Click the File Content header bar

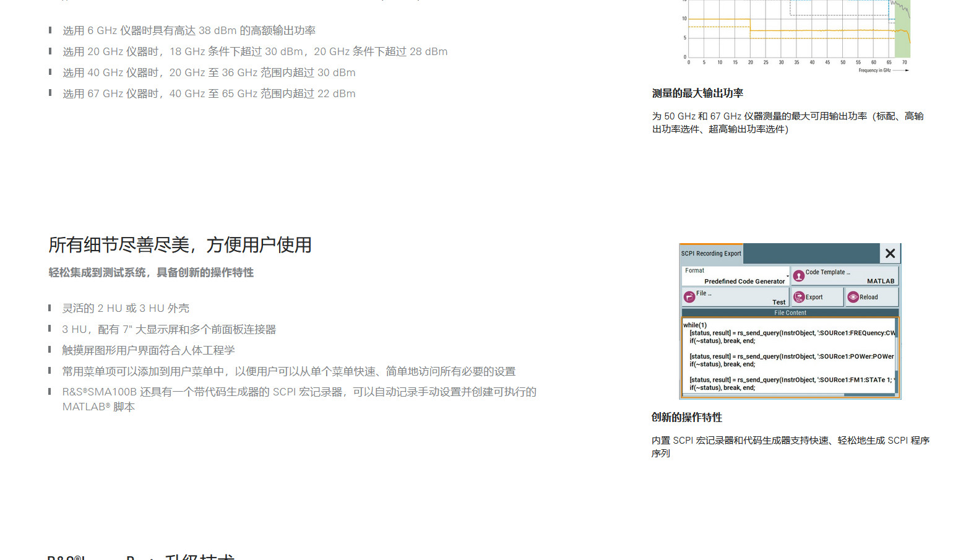tap(790, 313)
